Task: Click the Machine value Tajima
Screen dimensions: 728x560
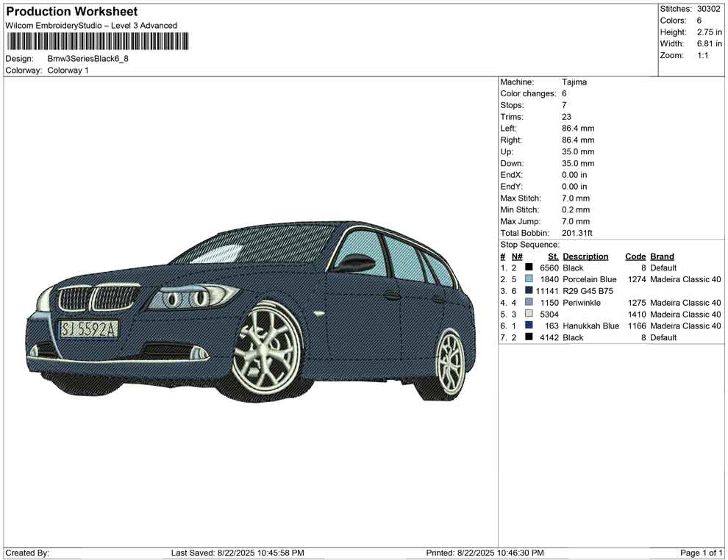Action: 574,82
